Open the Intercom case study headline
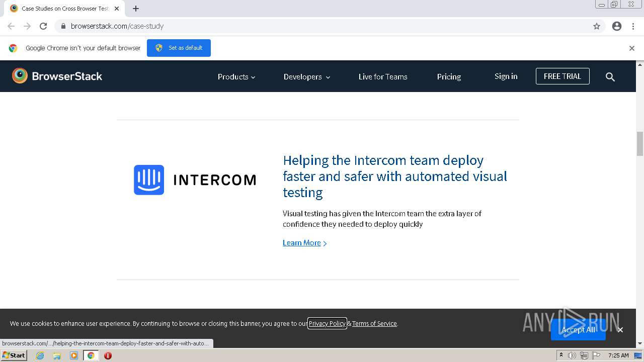Image resolution: width=644 pixels, height=362 pixels. 395,176
